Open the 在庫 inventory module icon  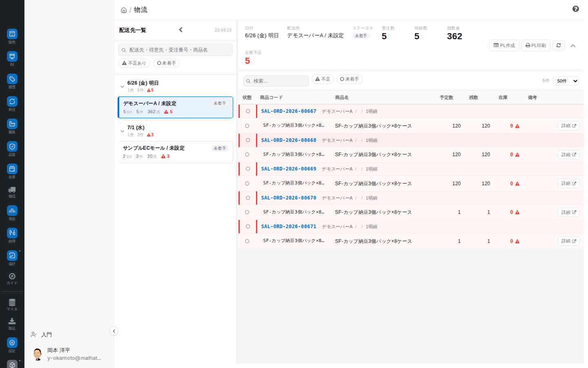[x=12, y=169]
